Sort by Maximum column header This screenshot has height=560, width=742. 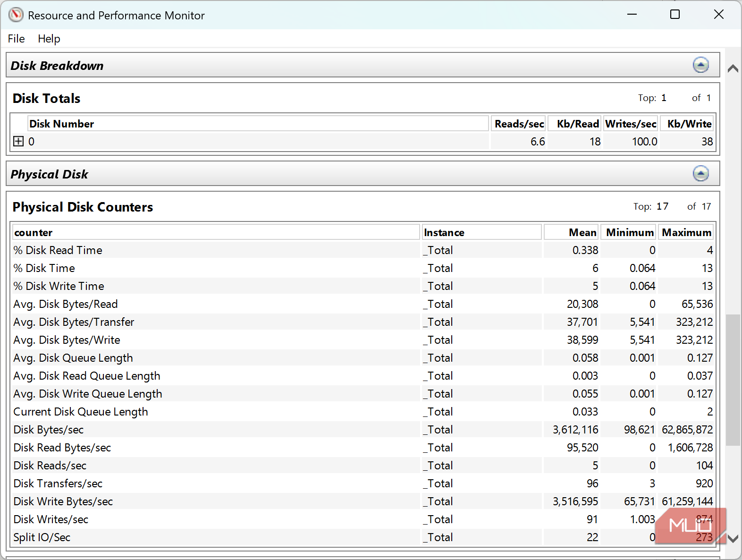coord(685,232)
